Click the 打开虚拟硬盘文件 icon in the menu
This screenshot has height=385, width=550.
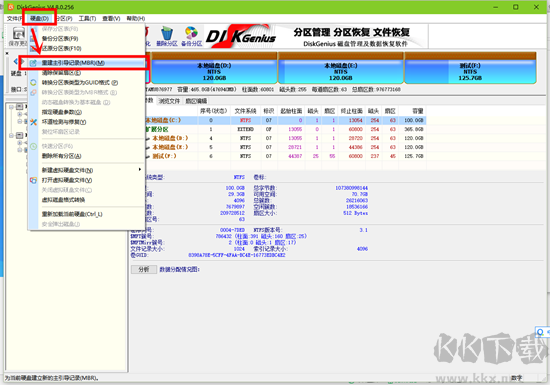pyautogui.click(x=33, y=180)
